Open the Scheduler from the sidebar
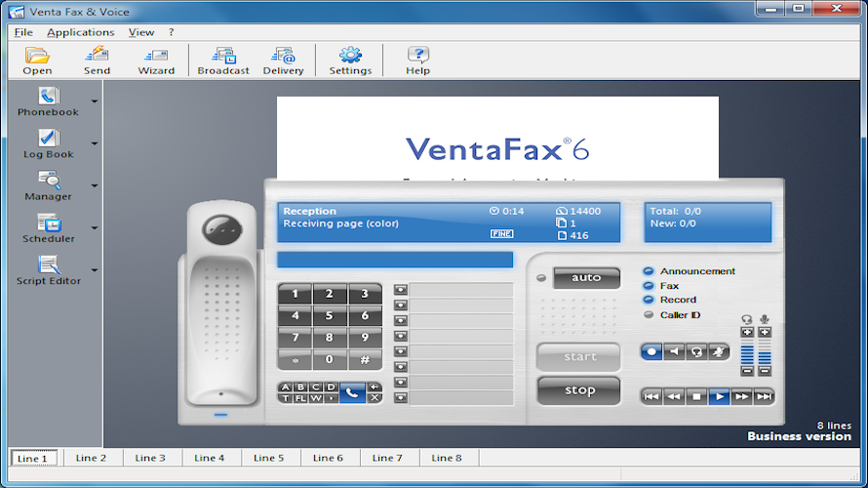The height and width of the screenshot is (488, 868). [x=48, y=228]
